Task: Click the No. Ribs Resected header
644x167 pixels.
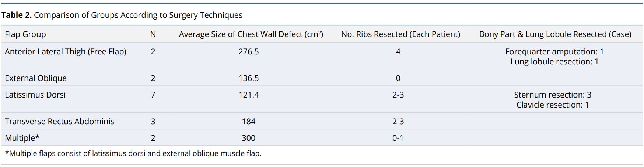Action: click(401, 34)
